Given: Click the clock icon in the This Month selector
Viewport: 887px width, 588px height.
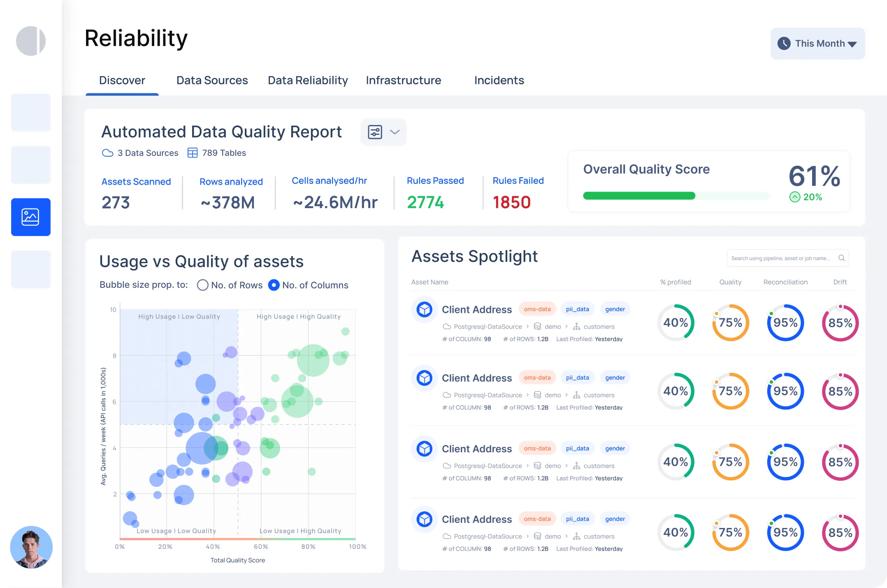Looking at the screenshot, I should pos(785,43).
